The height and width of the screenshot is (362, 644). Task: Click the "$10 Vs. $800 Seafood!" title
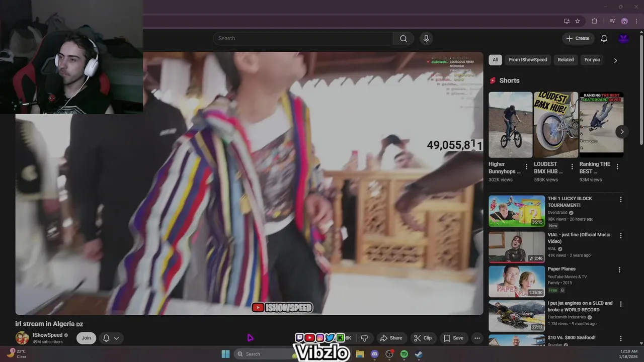572,338
